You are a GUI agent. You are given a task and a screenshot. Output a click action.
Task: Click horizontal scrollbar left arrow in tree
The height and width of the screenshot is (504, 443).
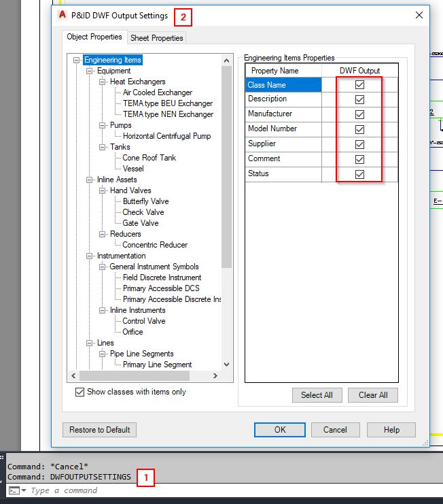74,375
